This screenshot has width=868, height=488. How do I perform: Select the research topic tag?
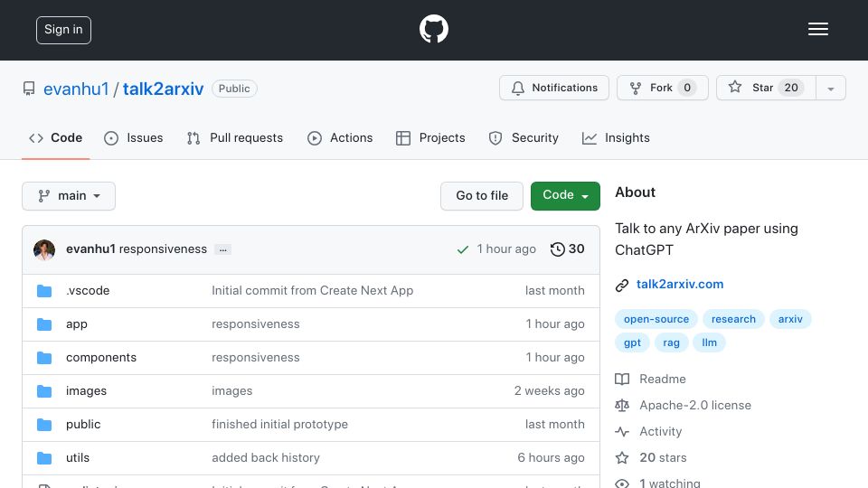tap(733, 319)
